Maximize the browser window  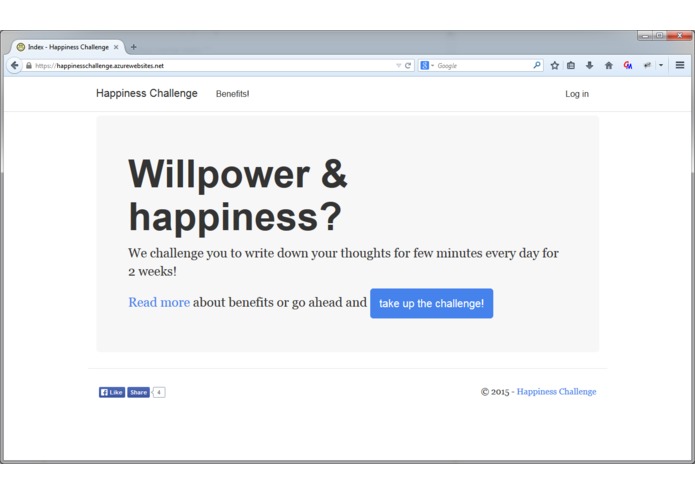point(659,35)
